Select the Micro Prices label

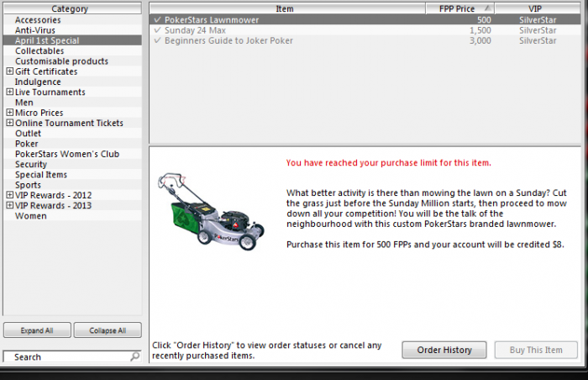[x=39, y=113]
